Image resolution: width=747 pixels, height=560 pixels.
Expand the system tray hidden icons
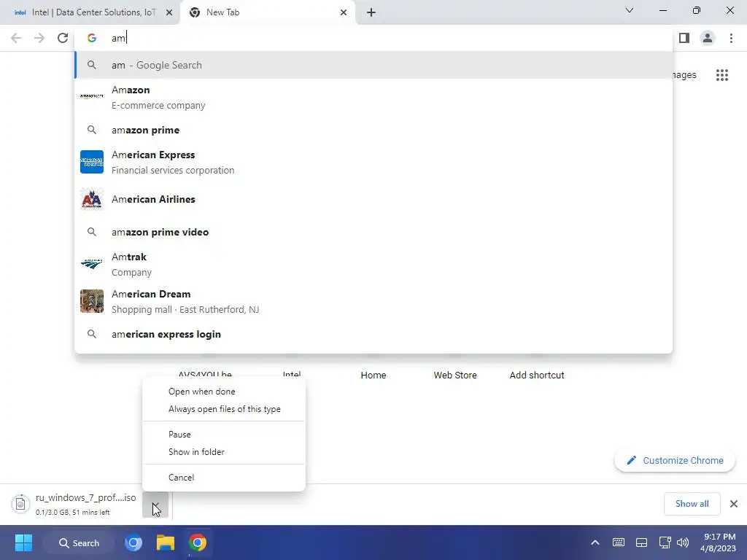(595, 542)
